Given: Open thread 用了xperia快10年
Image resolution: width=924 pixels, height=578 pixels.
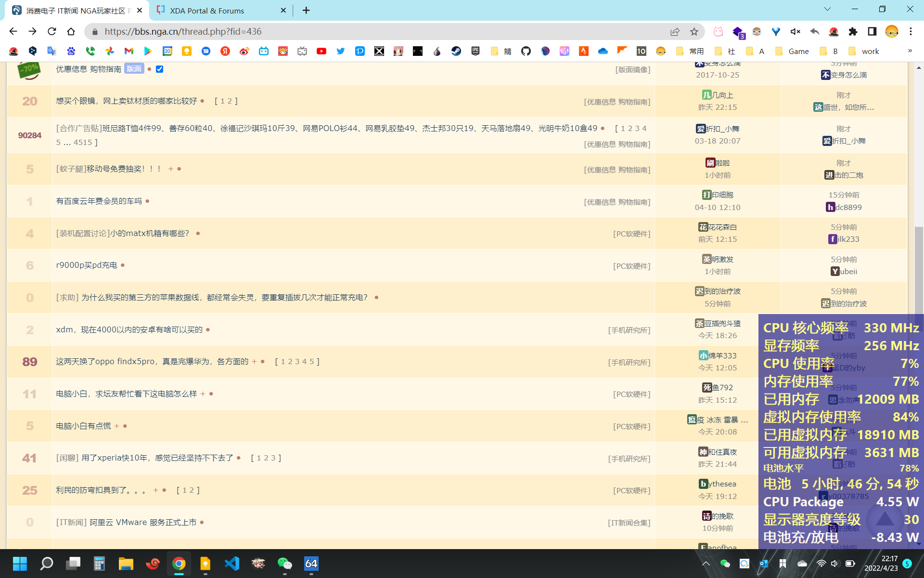Looking at the screenshot, I should (x=157, y=458).
